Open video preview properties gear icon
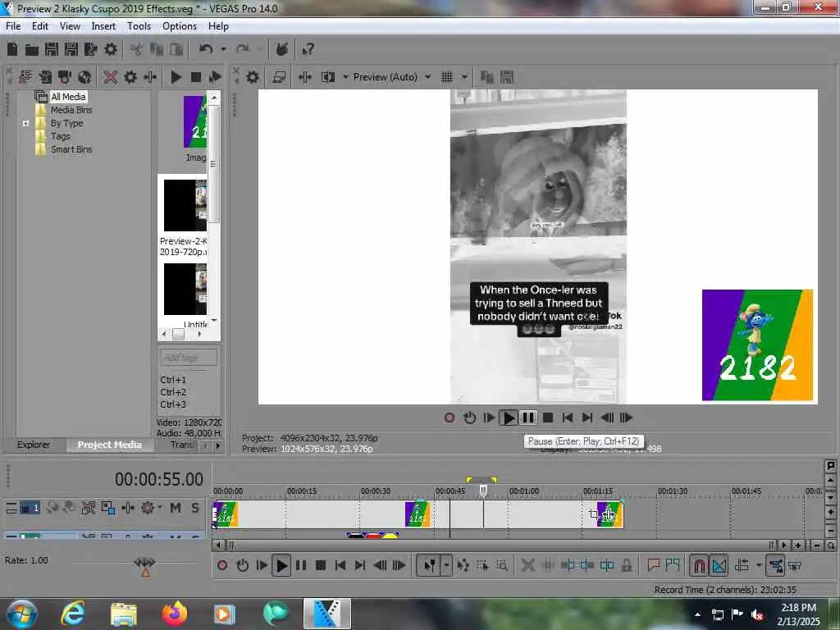Screen dimensions: 840x630 click(x=253, y=77)
